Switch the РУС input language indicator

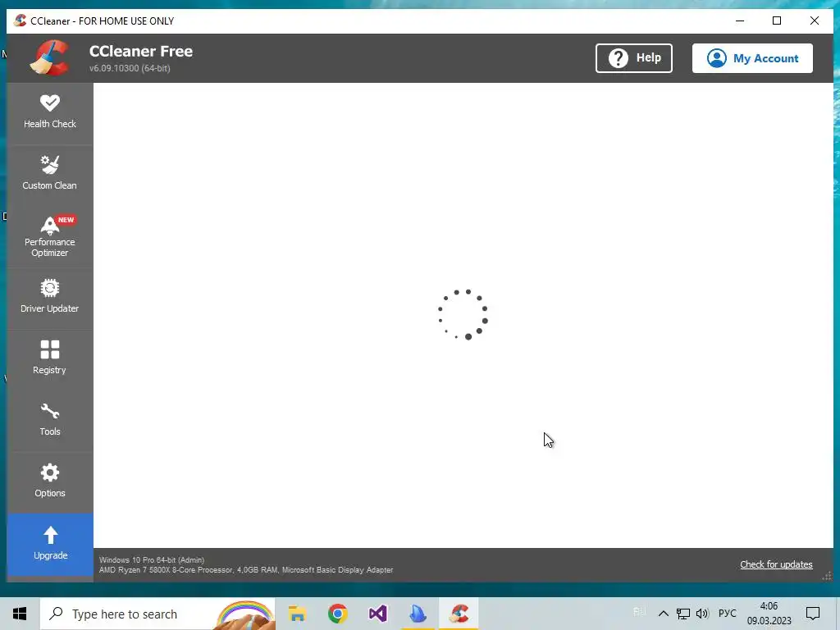tap(727, 614)
